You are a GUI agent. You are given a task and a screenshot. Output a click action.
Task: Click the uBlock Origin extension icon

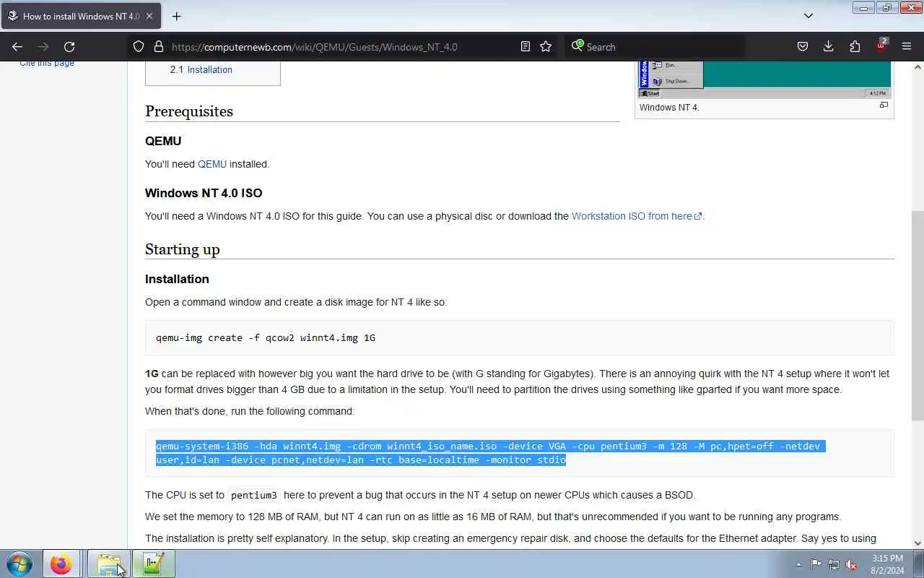click(881, 45)
